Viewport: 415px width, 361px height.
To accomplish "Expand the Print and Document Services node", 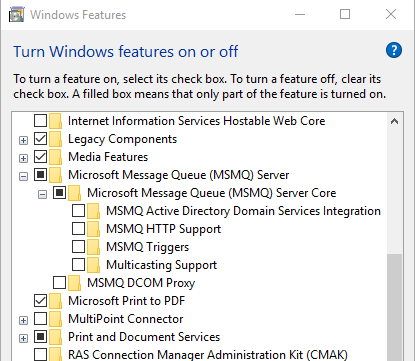I will 23,338.
